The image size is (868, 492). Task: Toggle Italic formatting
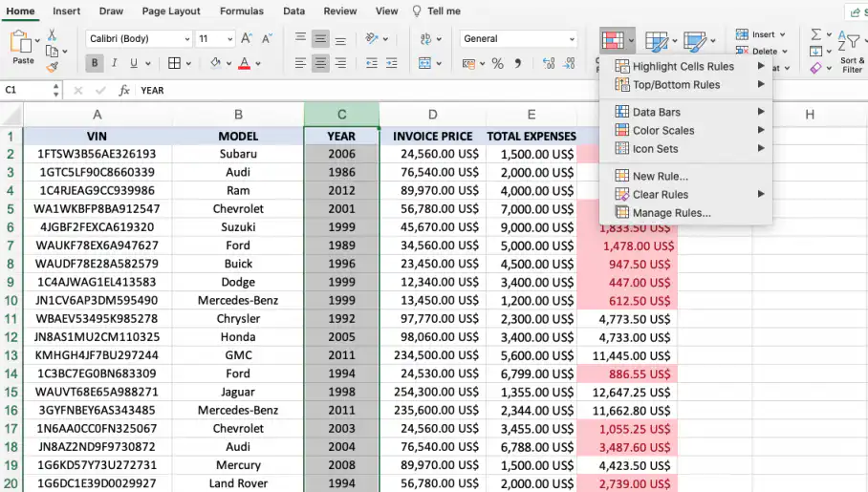point(114,63)
